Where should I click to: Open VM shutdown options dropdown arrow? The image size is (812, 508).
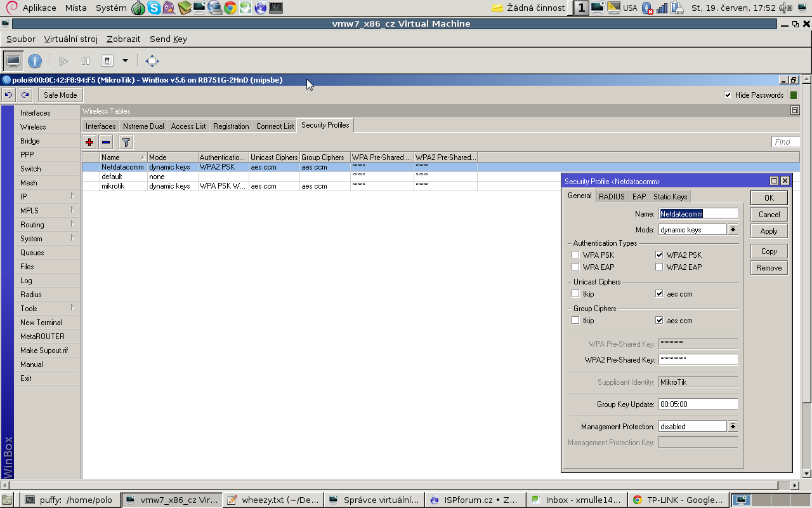point(125,61)
